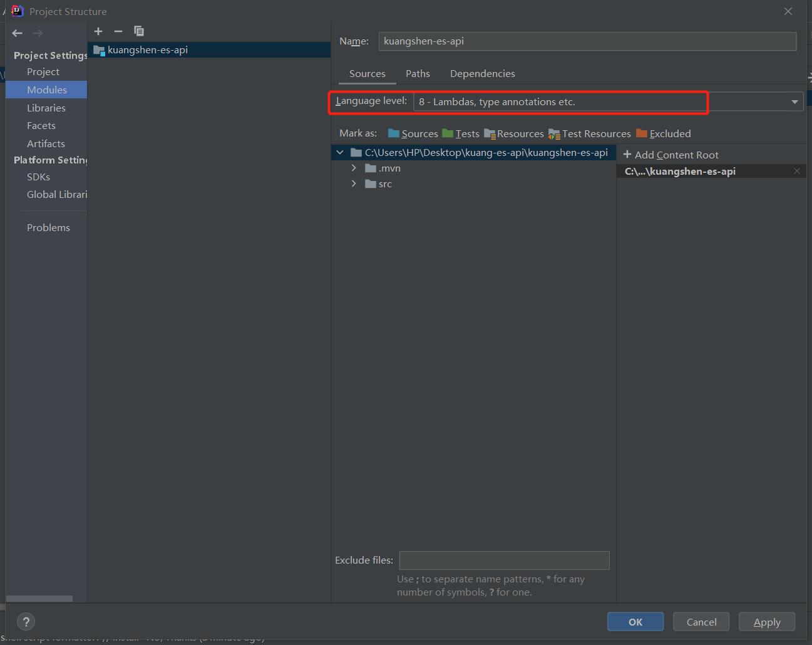Image resolution: width=812 pixels, height=645 pixels.
Task: Select the C:\Users\HP\Desktop root path row
Action: pos(473,152)
